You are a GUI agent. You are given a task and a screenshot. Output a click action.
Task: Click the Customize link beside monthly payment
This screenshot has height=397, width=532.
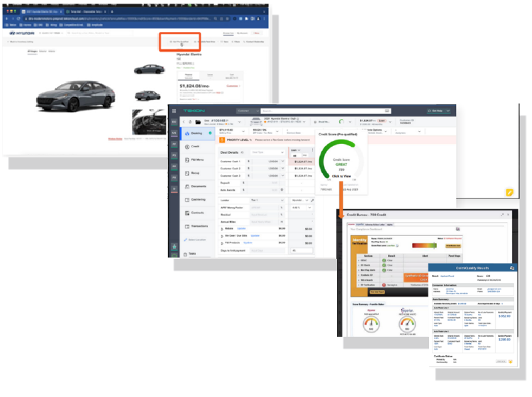pyautogui.click(x=233, y=86)
